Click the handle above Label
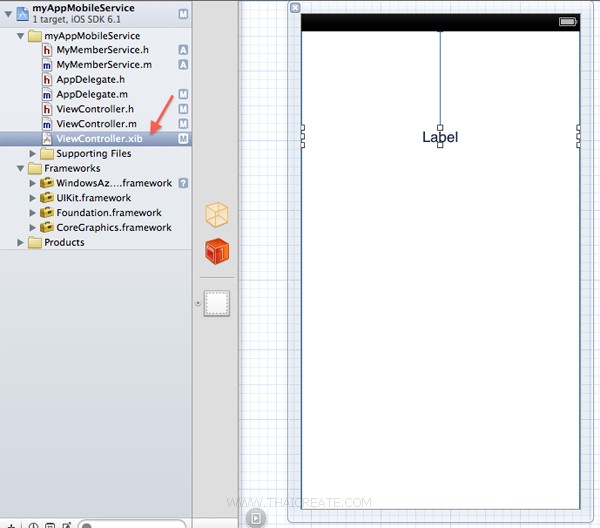 tap(440, 127)
